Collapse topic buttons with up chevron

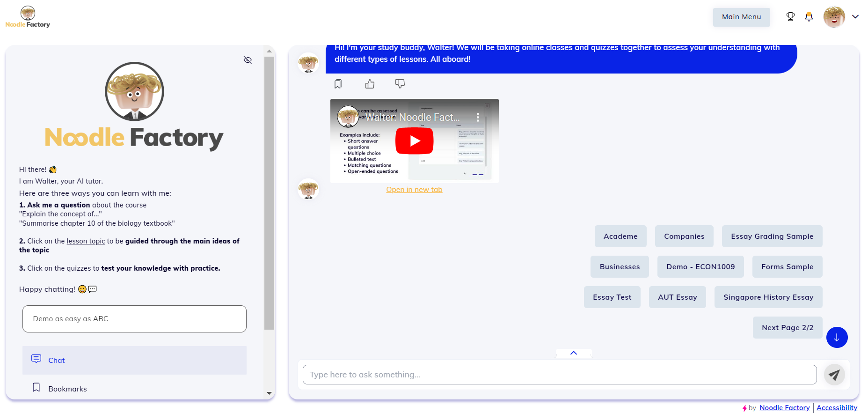pyautogui.click(x=574, y=353)
